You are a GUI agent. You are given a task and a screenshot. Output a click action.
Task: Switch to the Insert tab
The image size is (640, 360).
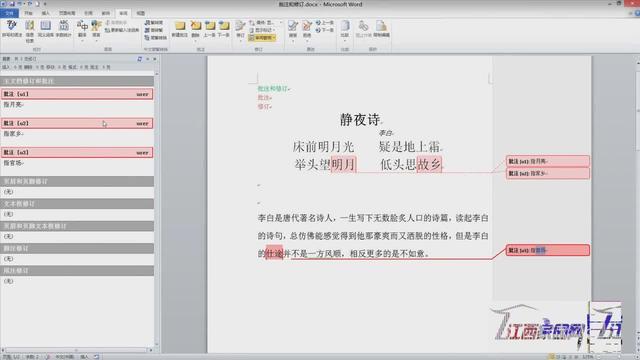(x=45, y=13)
